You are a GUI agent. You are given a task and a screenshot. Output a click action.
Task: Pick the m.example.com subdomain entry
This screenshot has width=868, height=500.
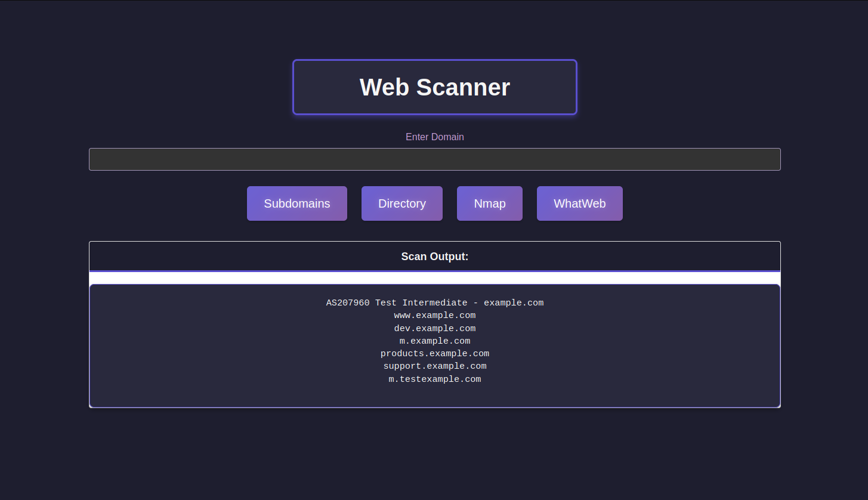434,341
